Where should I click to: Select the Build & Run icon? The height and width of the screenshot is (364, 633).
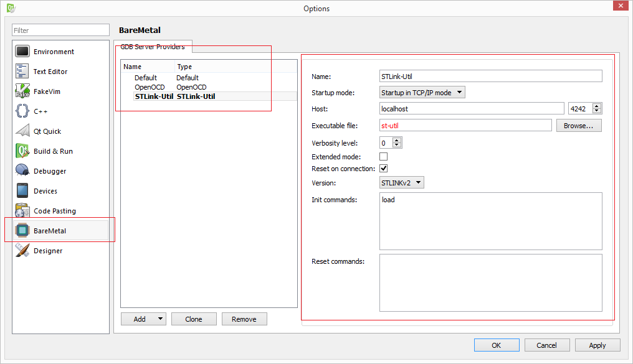[x=22, y=151]
